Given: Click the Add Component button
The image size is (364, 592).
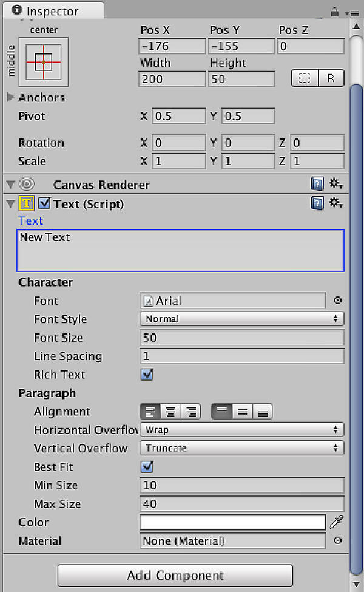Looking at the screenshot, I should click(x=175, y=575).
